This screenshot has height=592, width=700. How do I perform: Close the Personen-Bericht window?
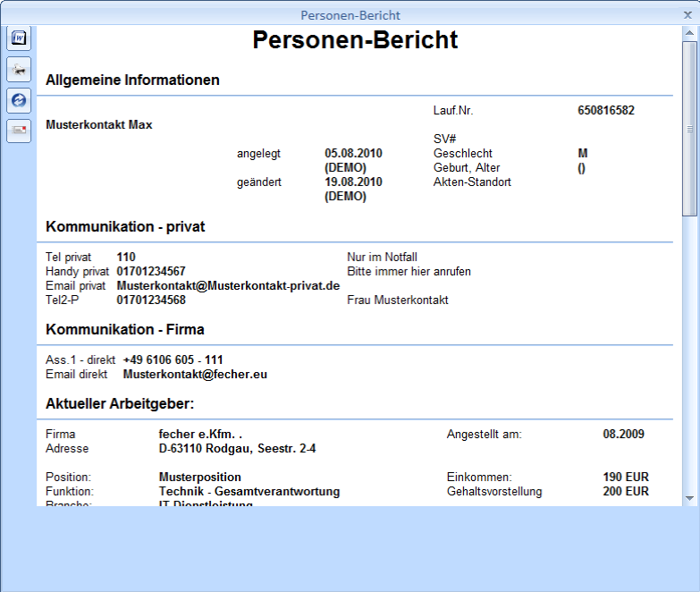click(x=687, y=14)
